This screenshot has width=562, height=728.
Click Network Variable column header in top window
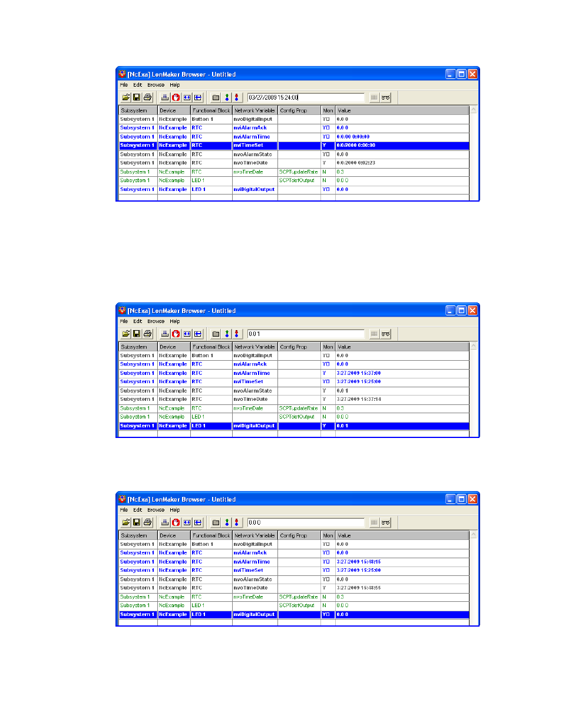tap(254, 110)
